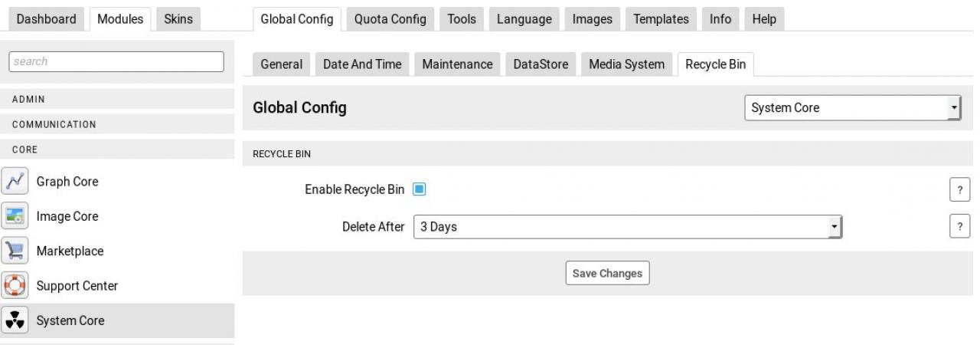Click the Graph Core module icon
The height and width of the screenshot is (345, 980).
[x=15, y=182]
